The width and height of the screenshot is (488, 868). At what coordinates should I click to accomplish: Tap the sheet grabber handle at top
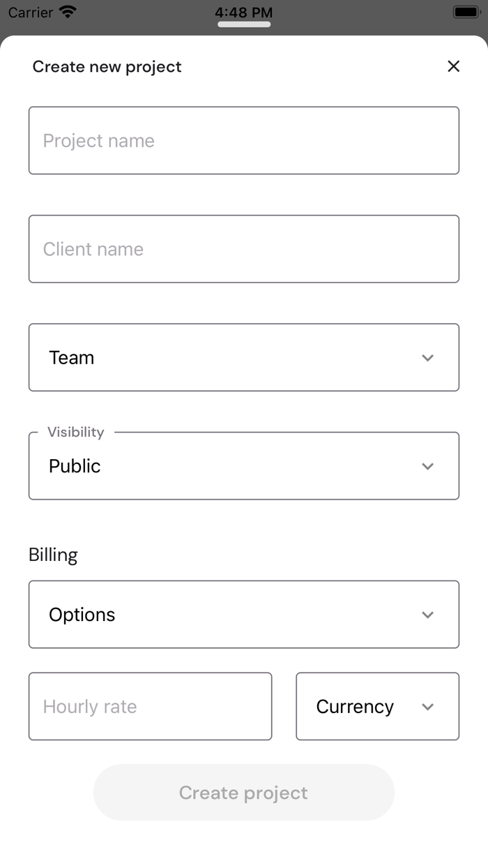[x=244, y=24]
